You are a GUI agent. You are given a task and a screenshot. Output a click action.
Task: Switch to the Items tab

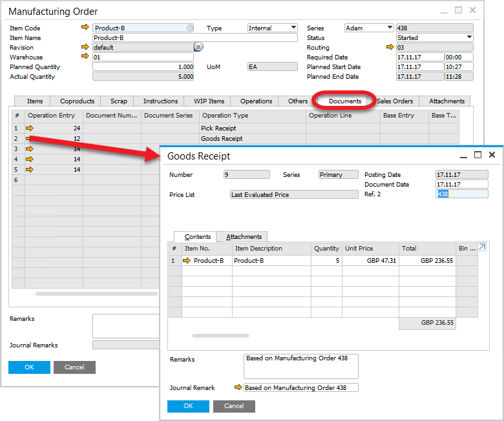pos(35,101)
